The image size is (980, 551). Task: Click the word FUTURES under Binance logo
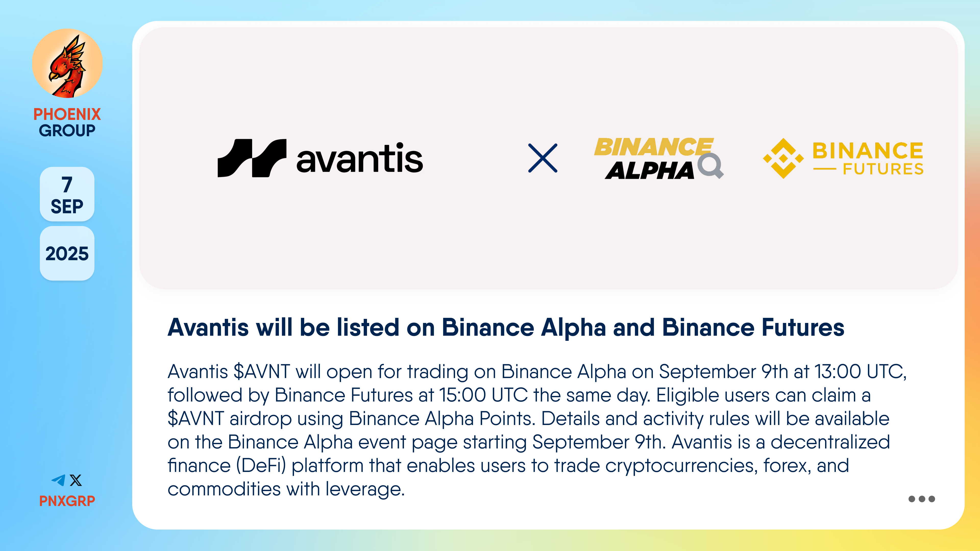[883, 169]
